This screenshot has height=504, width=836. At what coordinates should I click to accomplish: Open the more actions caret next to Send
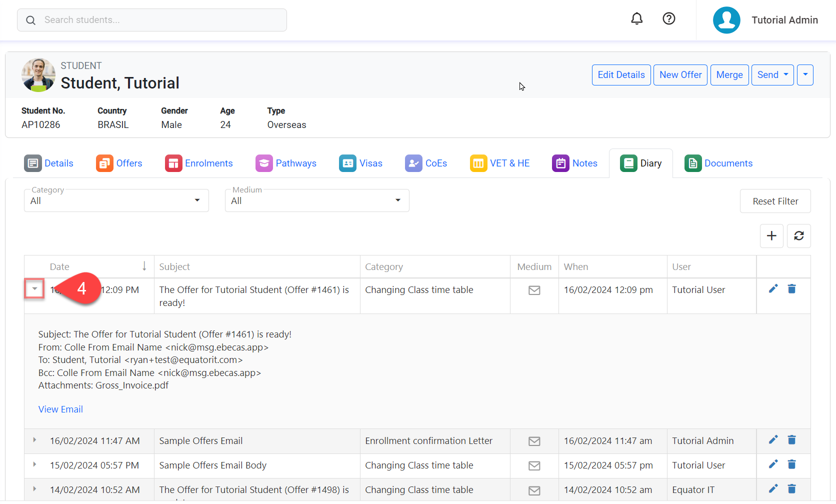click(x=805, y=75)
